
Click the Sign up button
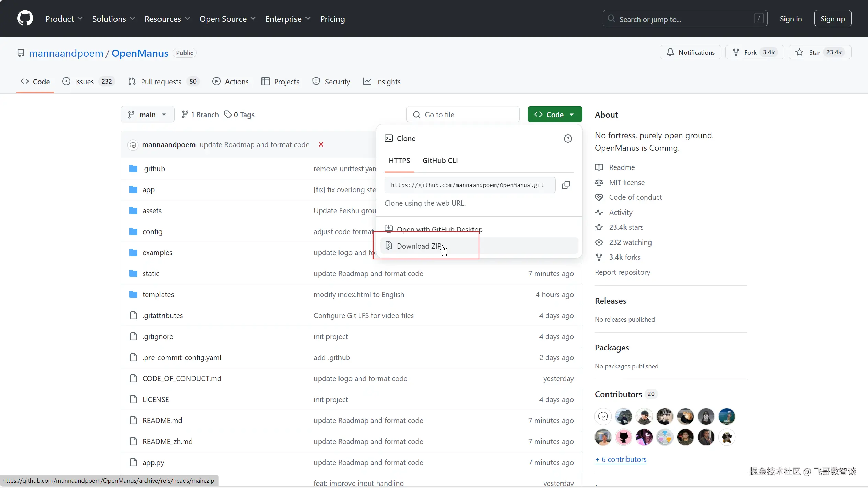[832, 19]
